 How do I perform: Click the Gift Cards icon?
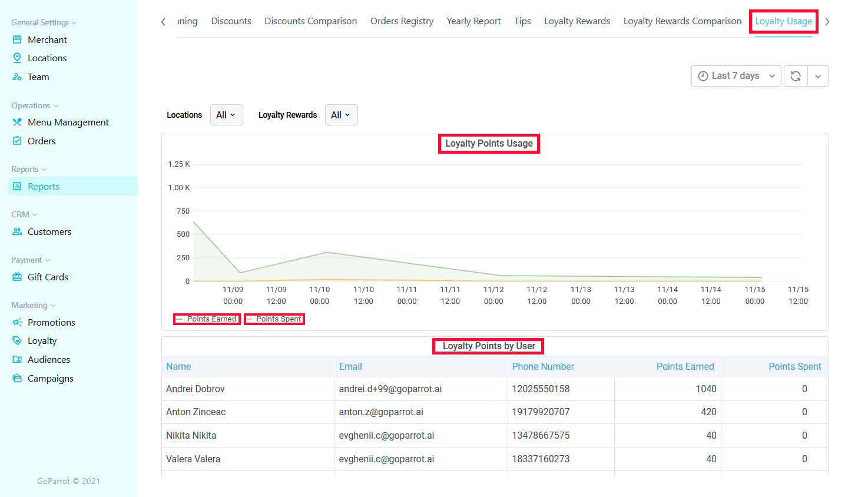17,277
